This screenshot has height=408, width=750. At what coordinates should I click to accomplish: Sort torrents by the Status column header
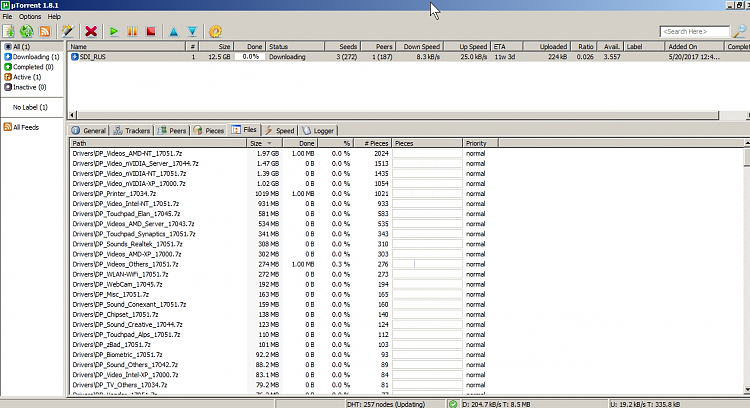295,46
